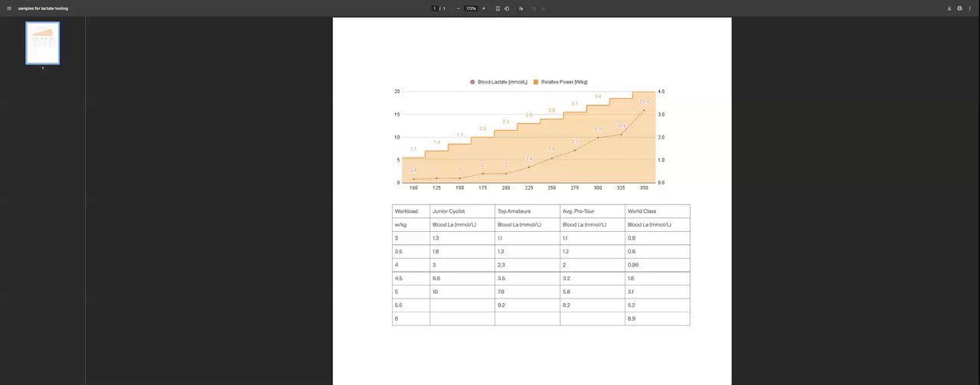The width and height of the screenshot is (980, 385).
Task: Zoom in with the plus icon
Action: (484, 8)
